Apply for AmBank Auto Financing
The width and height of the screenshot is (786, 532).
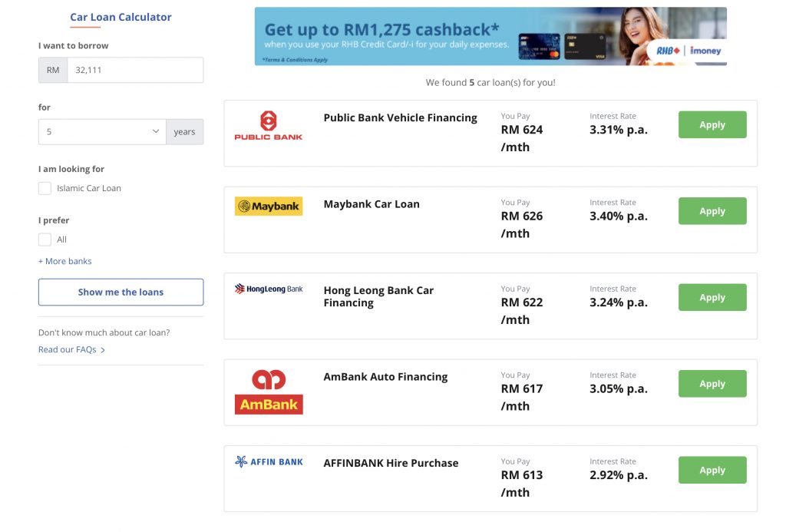pos(712,384)
